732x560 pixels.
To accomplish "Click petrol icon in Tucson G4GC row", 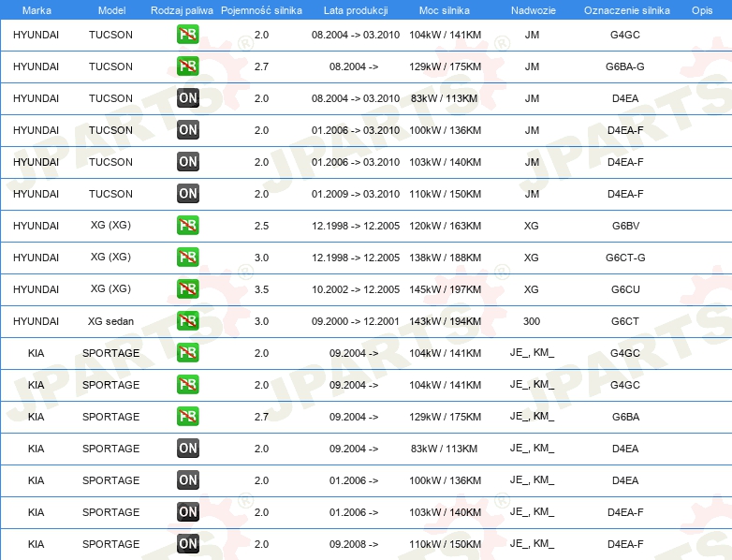I will 187,35.
